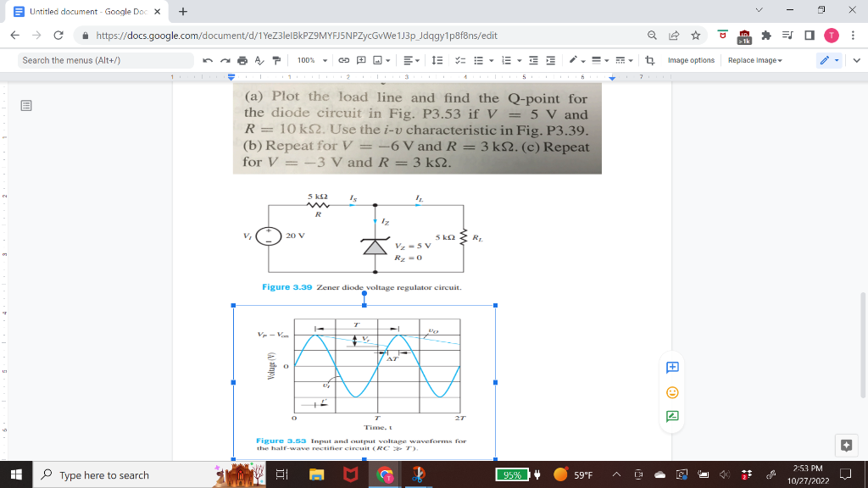Viewport: 868px width, 488px height.
Task: Open Chrome profile avatar T
Action: pyautogui.click(x=832, y=36)
